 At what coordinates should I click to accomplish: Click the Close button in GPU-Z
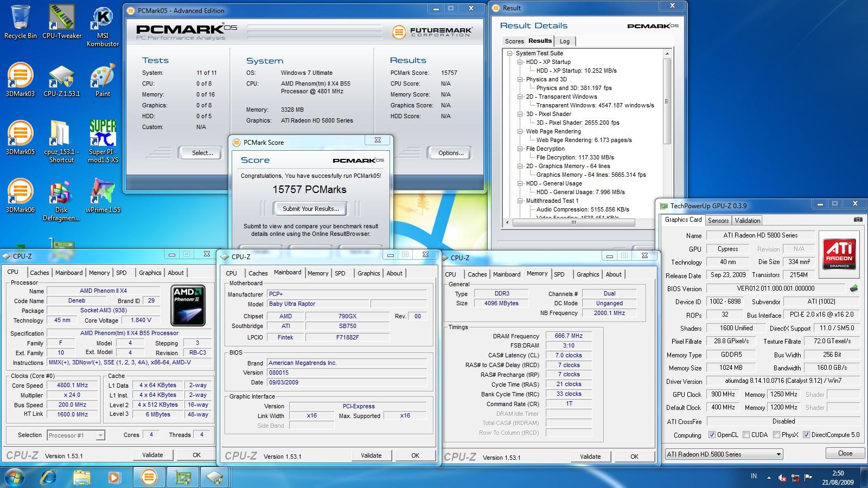(x=845, y=453)
